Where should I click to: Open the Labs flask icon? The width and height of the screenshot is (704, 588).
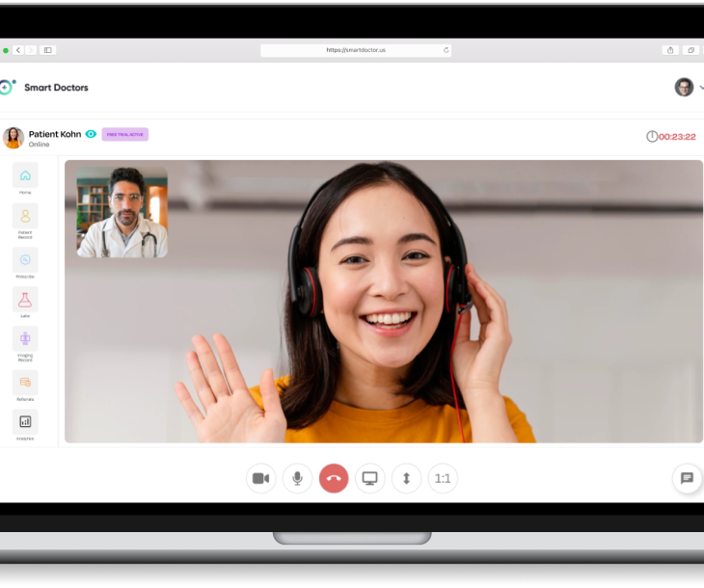pyautogui.click(x=25, y=300)
